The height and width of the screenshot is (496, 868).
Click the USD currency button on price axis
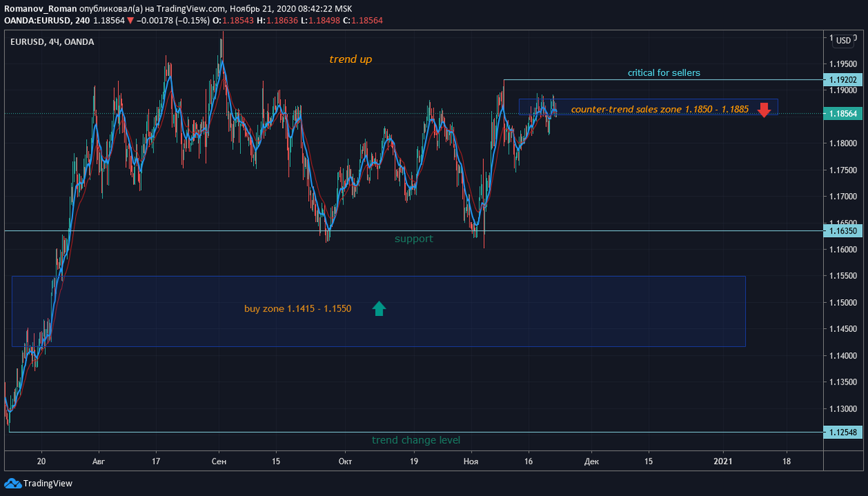843,40
